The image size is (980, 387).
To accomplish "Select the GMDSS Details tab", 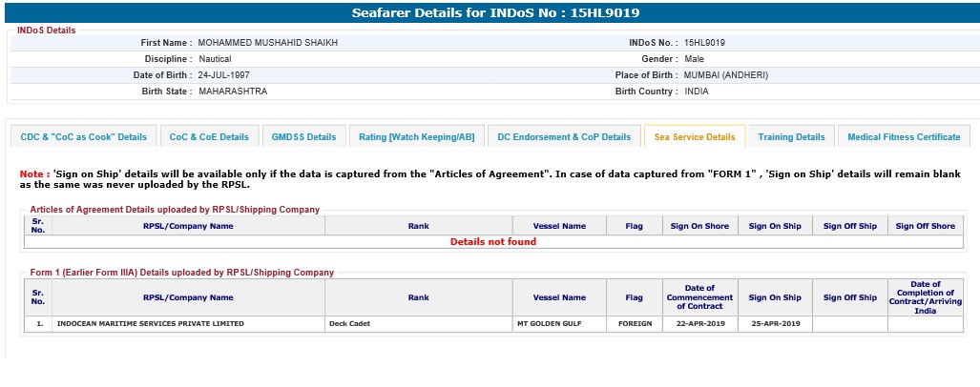I will click(x=303, y=137).
